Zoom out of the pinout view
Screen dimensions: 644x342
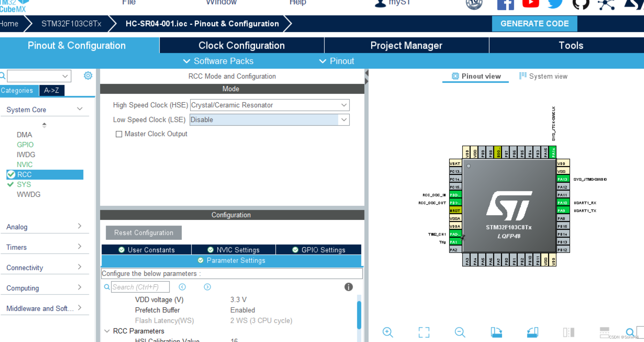pyautogui.click(x=460, y=332)
